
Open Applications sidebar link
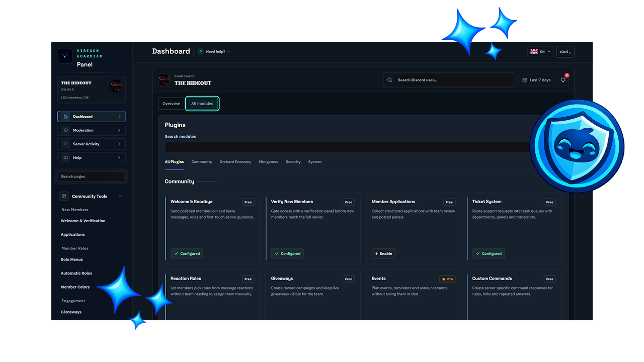pos(73,234)
